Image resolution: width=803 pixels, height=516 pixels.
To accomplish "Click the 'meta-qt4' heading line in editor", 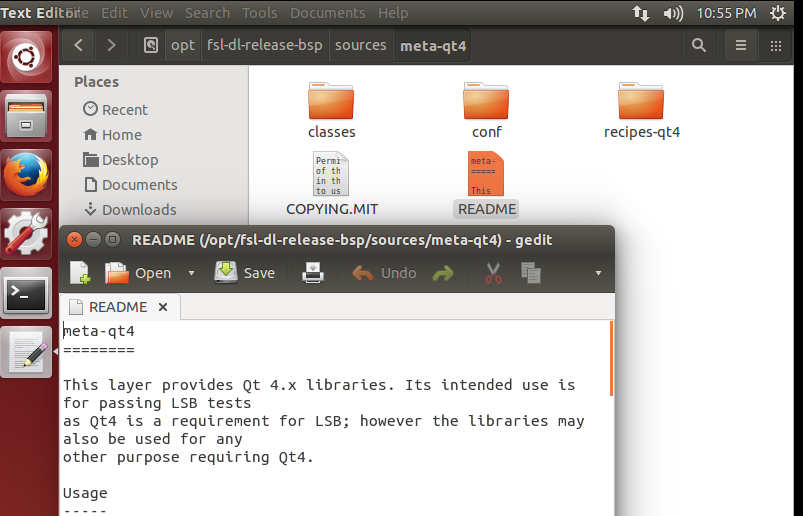I will [98, 331].
